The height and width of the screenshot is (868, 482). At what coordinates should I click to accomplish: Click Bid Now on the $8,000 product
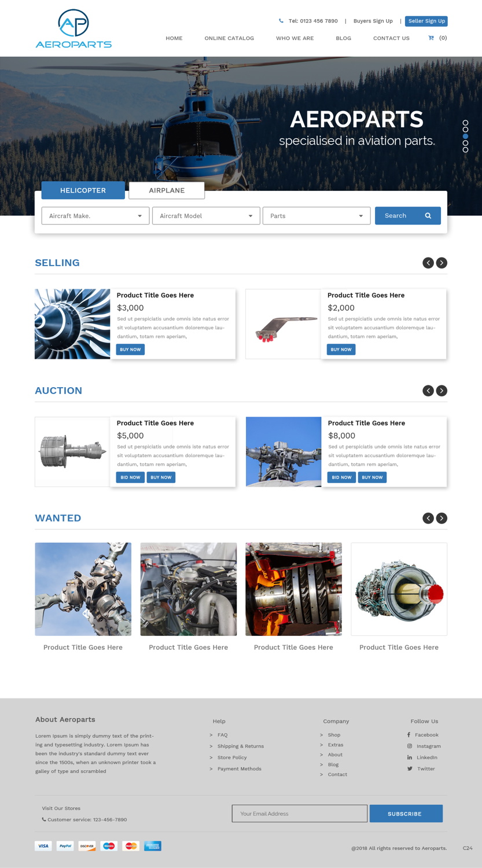pos(341,477)
